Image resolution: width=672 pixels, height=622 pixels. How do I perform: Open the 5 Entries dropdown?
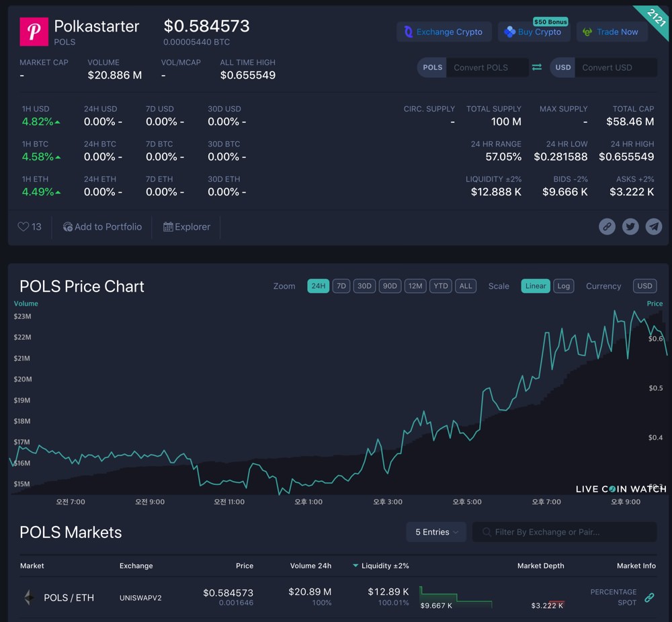pyautogui.click(x=436, y=532)
